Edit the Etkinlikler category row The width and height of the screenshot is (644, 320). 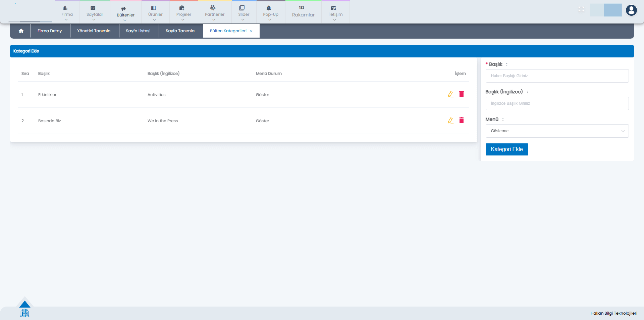pos(450,94)
